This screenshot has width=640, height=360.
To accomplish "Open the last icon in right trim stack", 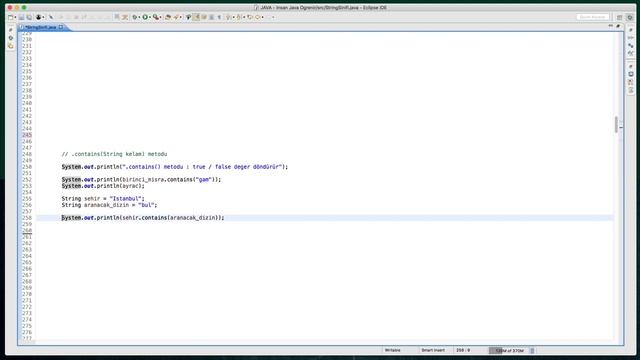I will pyautogui.click(x=631, y=90).
